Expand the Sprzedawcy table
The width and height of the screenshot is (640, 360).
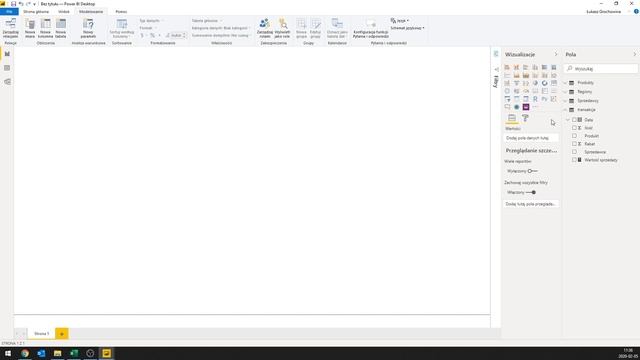(x=566, y=101)
